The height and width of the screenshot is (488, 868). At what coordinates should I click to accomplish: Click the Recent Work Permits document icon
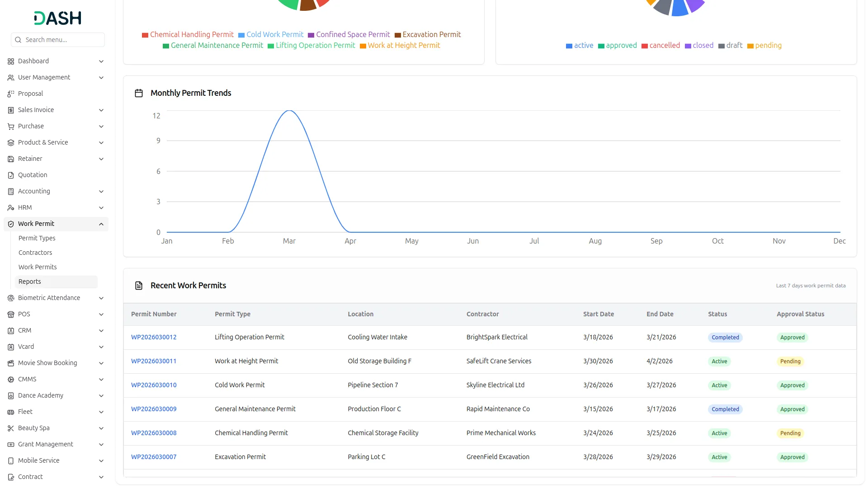(x=139, y=286)
